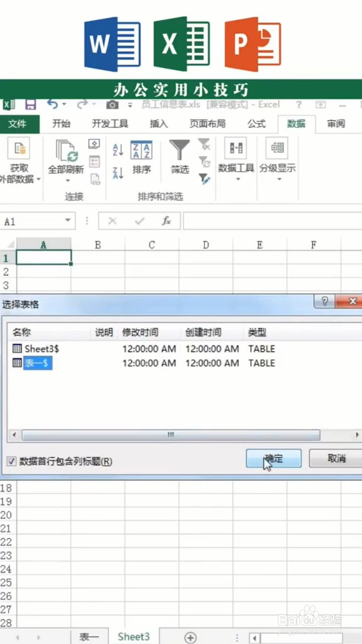Click the Edit Links icon
This screenshot has height=644, width=362.
(x=95, y=179)
